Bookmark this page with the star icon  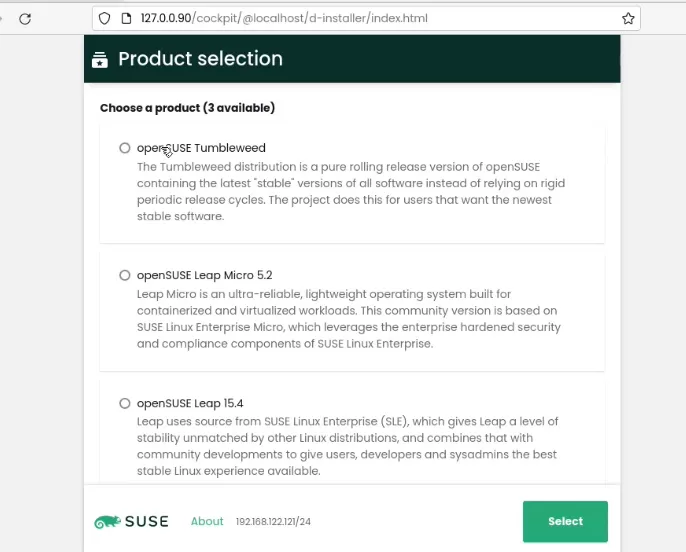628,19
